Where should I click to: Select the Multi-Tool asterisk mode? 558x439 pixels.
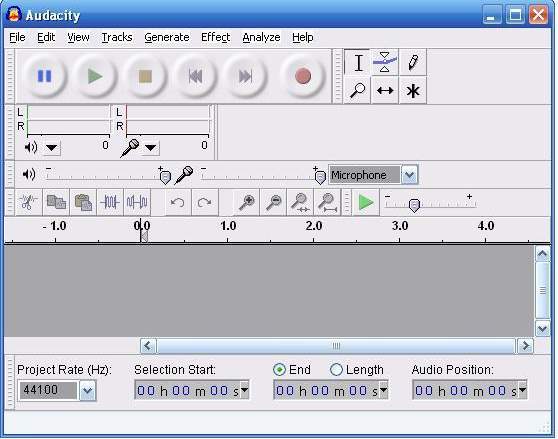(413, 91)
